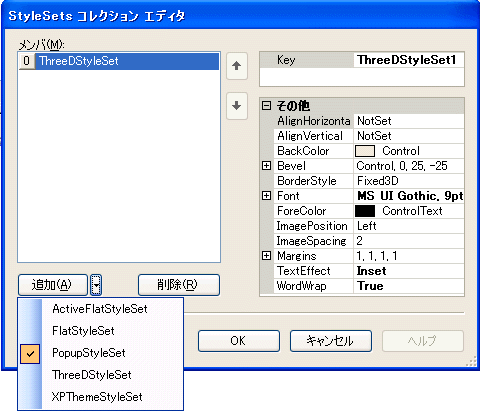The width and height of the screenshot is (480, 413).
Task: Select the ImageSpacing property name
Action: (x=313, y=241)
